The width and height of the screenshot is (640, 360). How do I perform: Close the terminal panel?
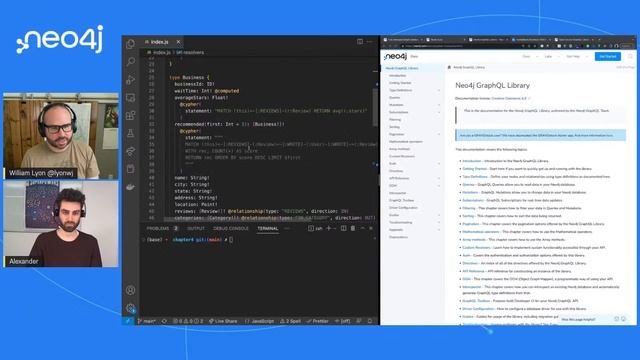click(371, 229)
